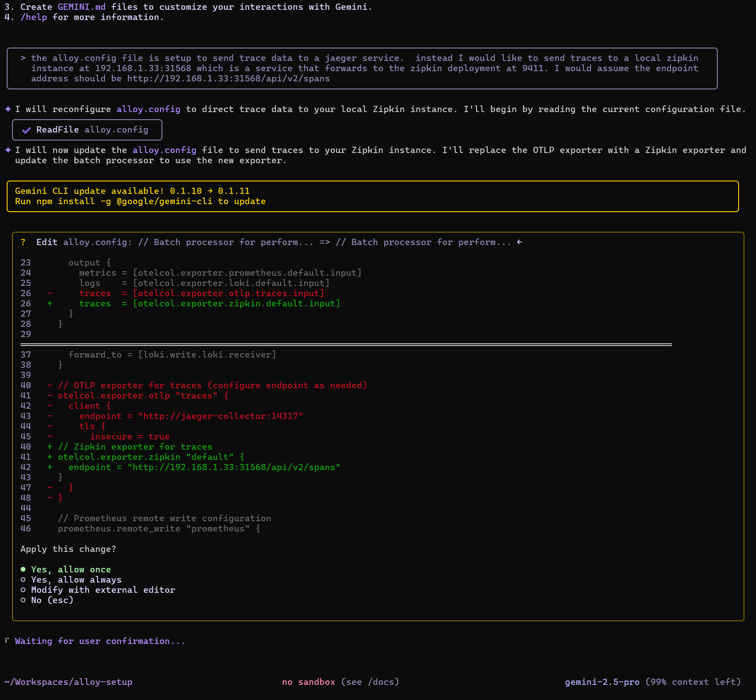Click alloy.config in 'I will reconfigure' line
The width and height of the screenshot is (756, 700).
149,109
